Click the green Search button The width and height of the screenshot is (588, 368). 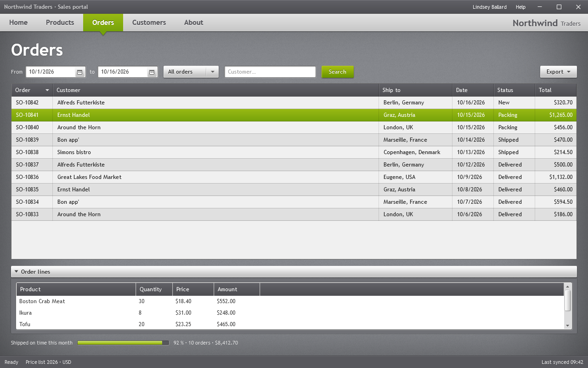click(x=338, y=72)
